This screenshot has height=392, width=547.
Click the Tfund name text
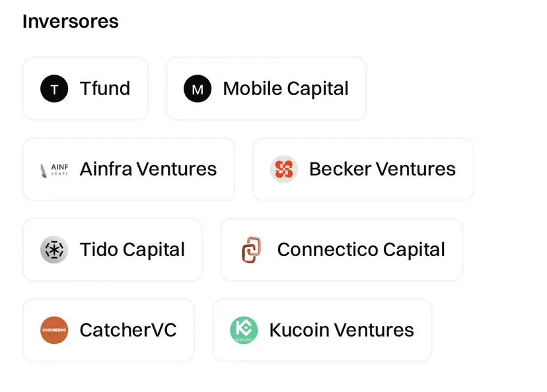tap(105, 88)
